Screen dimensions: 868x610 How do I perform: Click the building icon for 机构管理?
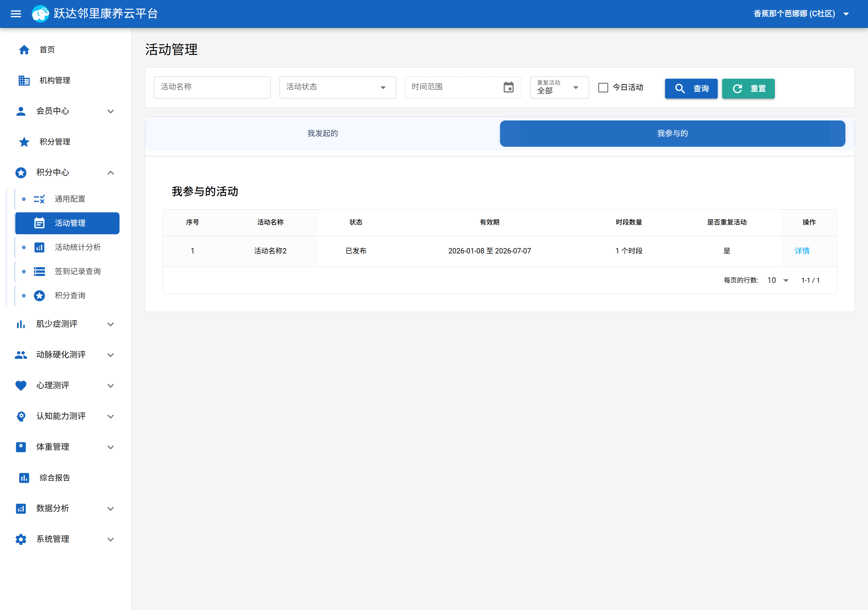tap(24, 81)
